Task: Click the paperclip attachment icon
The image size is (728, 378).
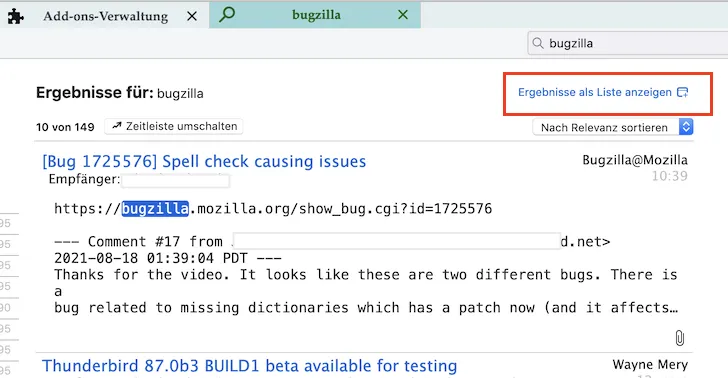Action: (679, 338)
